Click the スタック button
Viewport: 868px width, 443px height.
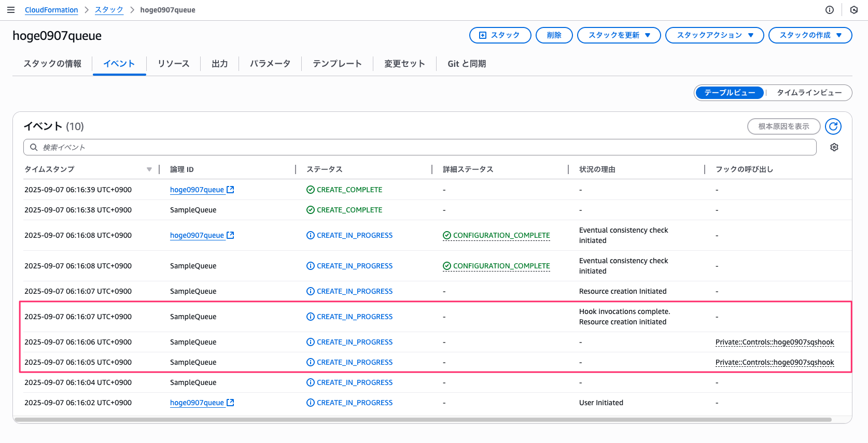point(500,35)
